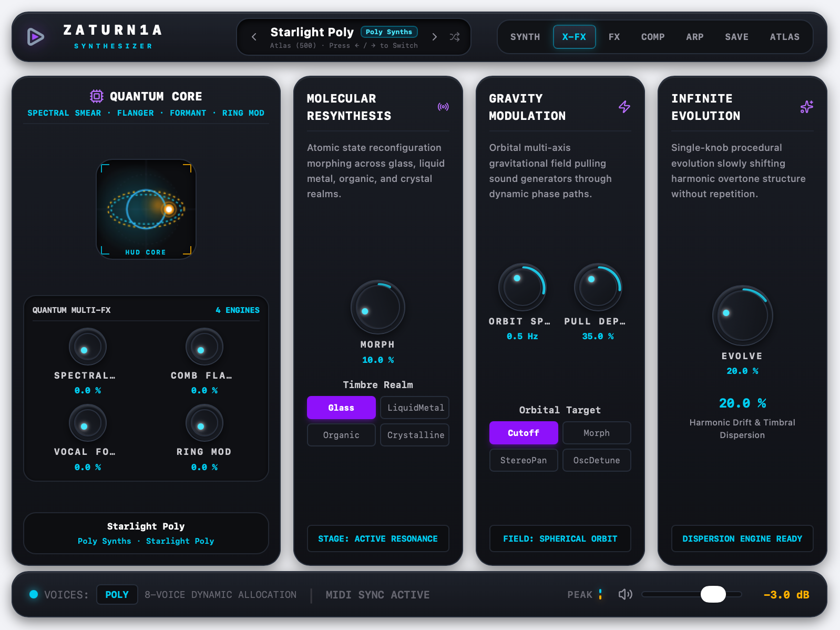Select Glass timbre realm
The height and width of the screenshot is (630, 840).
point(341,408)
